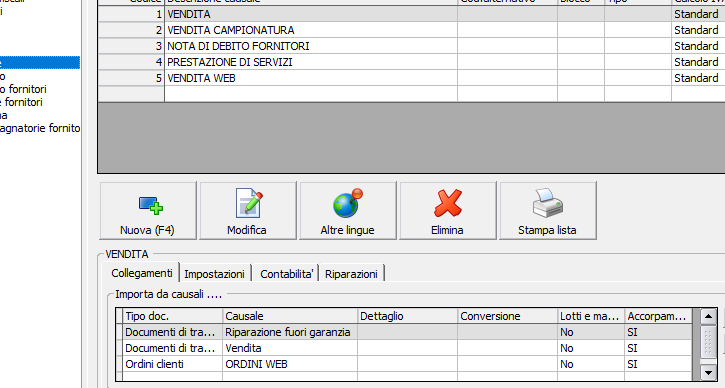Click the Conversione column header
Image resolution: width=725 pixels, height=388 pixels.
point(508,316)
